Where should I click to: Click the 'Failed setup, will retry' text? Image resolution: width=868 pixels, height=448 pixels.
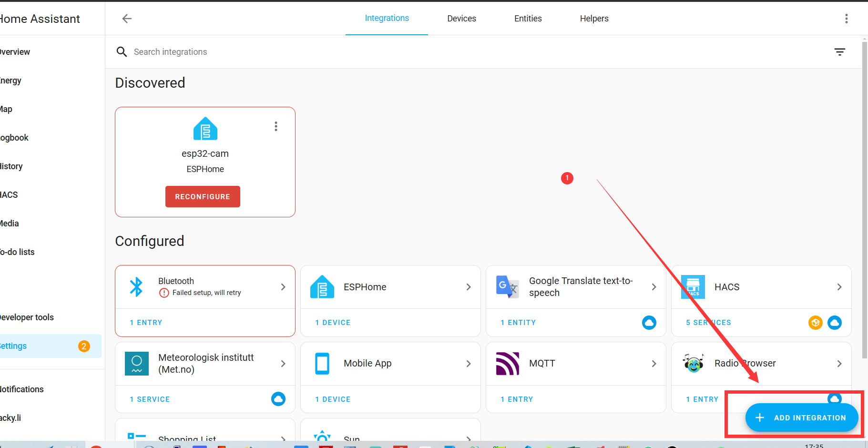coord(207,293)
